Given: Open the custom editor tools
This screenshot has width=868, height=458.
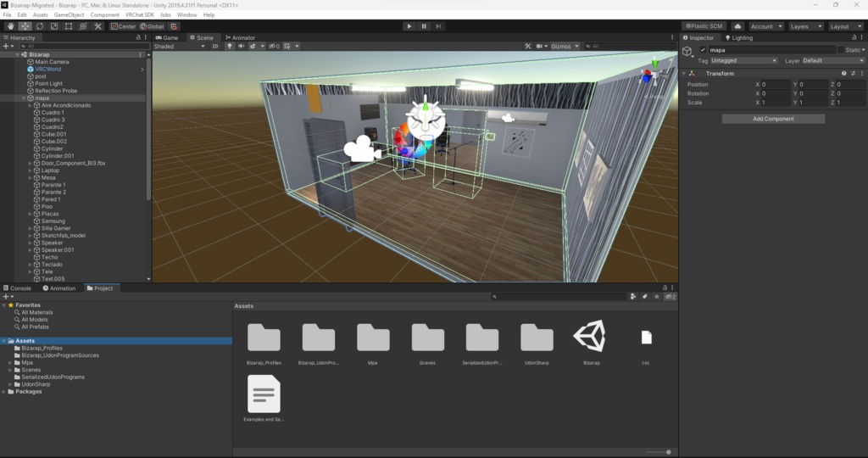Looking at the screenshot, I should (97, 26).
